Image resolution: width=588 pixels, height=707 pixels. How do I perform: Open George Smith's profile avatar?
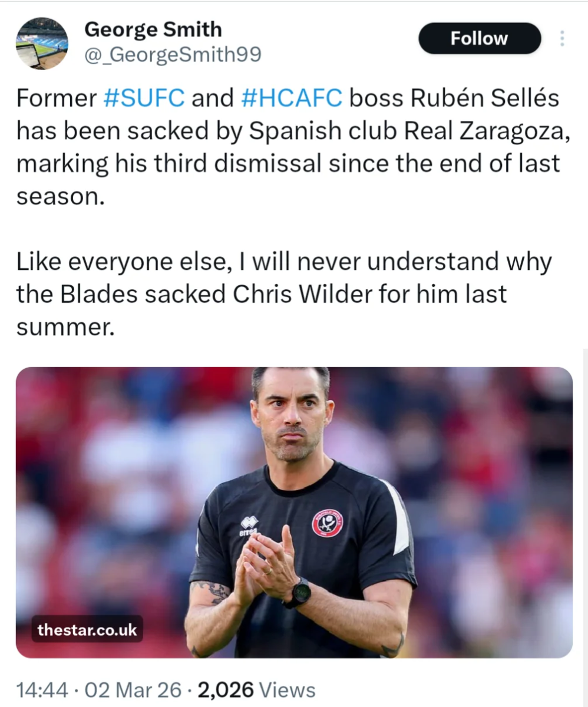tap(42, 43)
